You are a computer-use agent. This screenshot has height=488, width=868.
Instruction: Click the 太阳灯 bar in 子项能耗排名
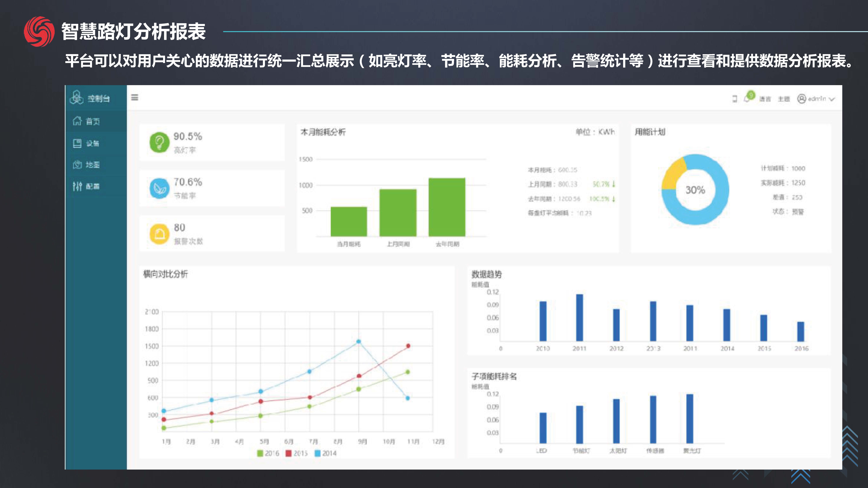(616, 421)
